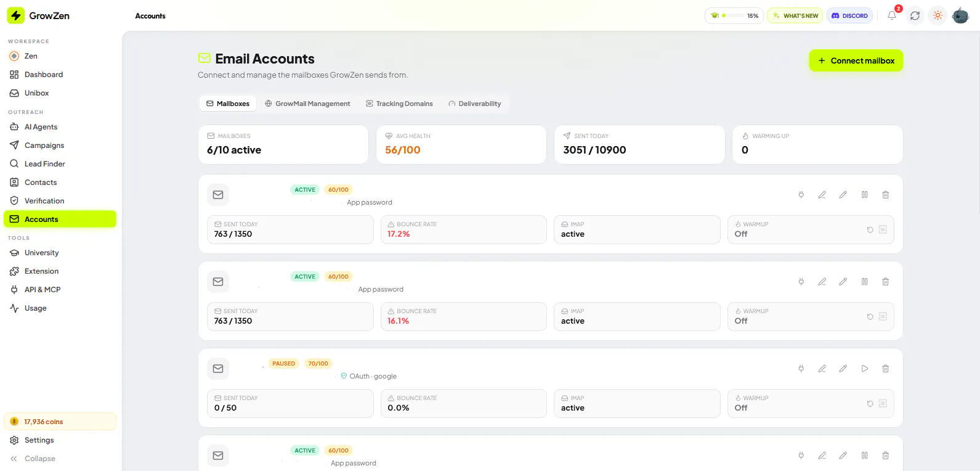980x471 pixels.
Task: Delete the mailbox with 17.2% bounce rate
Action: 886,195
